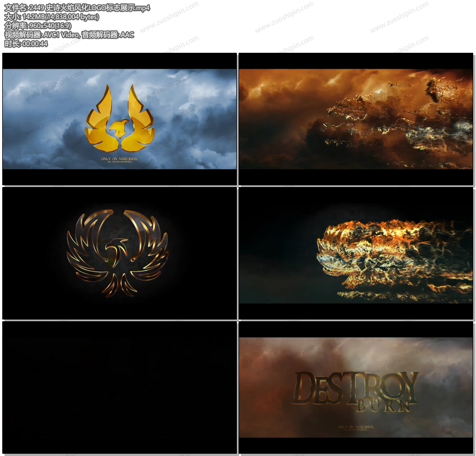476x456 pixels.
Task: Select the orange fiery clouds frame thumbnail
Action: (x=356, y=118)
